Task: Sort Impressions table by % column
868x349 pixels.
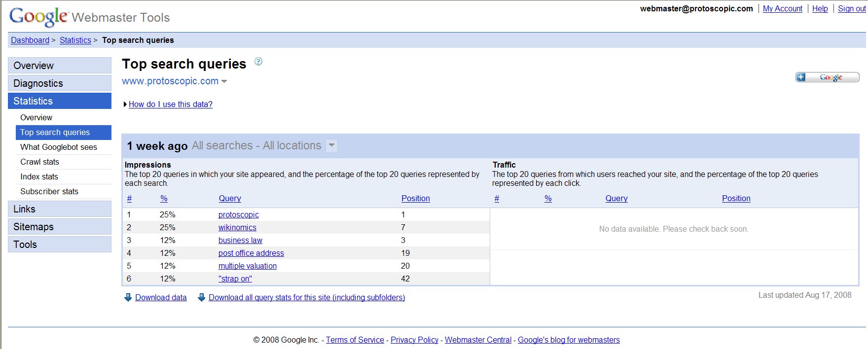Action: [x=164, y=198]
